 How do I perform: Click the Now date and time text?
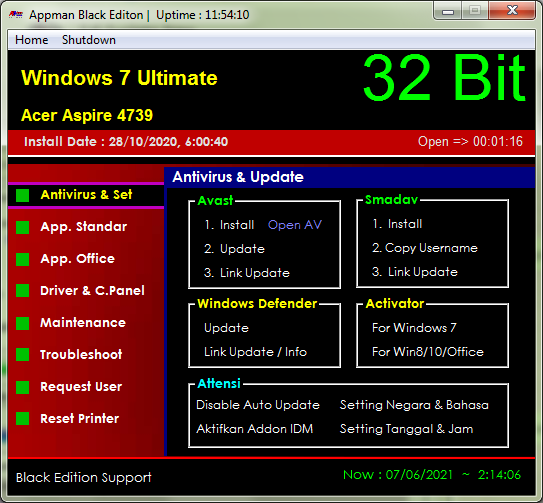tap(432, 475)
